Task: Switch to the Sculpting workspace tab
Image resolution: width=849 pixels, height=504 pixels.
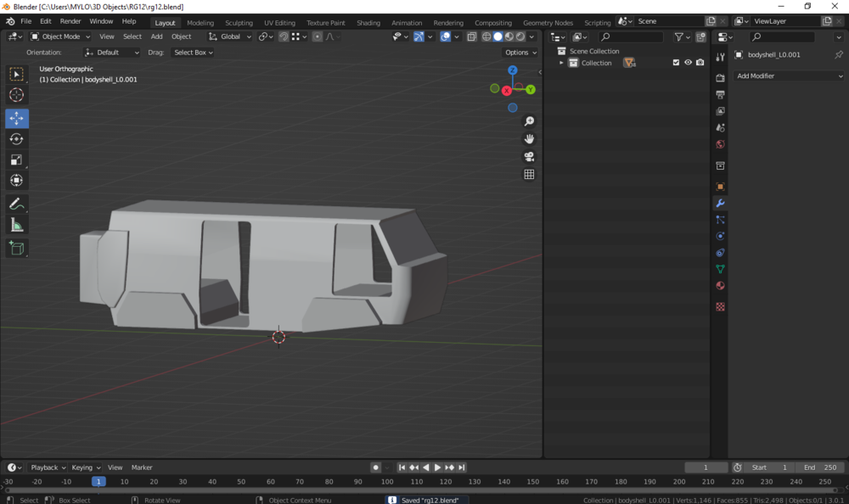Action: coord(239,23)
